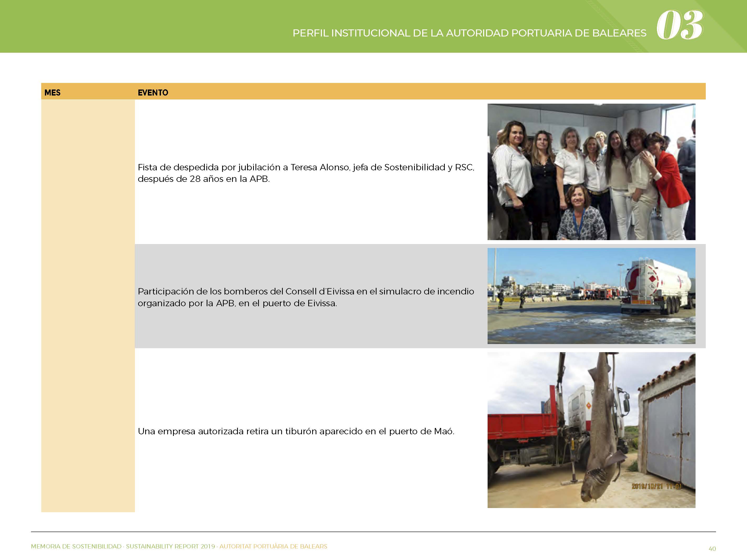Click the chapter number 03
Screen dimensions: 747x560
coord(680,25)
